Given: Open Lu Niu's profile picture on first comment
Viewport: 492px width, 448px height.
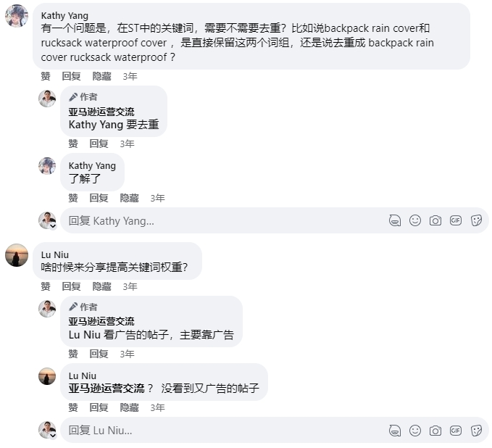Looking at the screenshot, I should pos(17,255).
